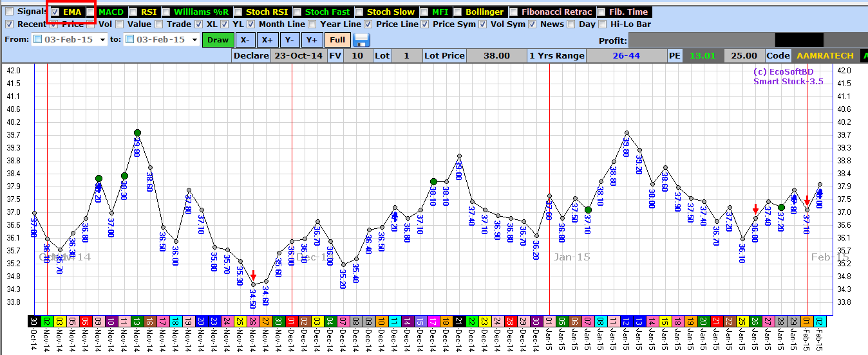Image resolution: width=868 pixels, height=355 pixels.
Task: Check Fibonacci Retrac option
Action: [x=514, y=12]
